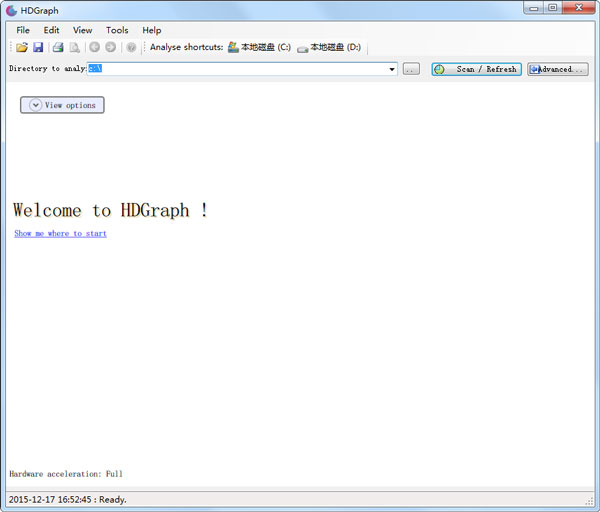The height and width of the screenshot is (512, 600).
Task: Click the print toolbar icon
Action: click(58, 47)
